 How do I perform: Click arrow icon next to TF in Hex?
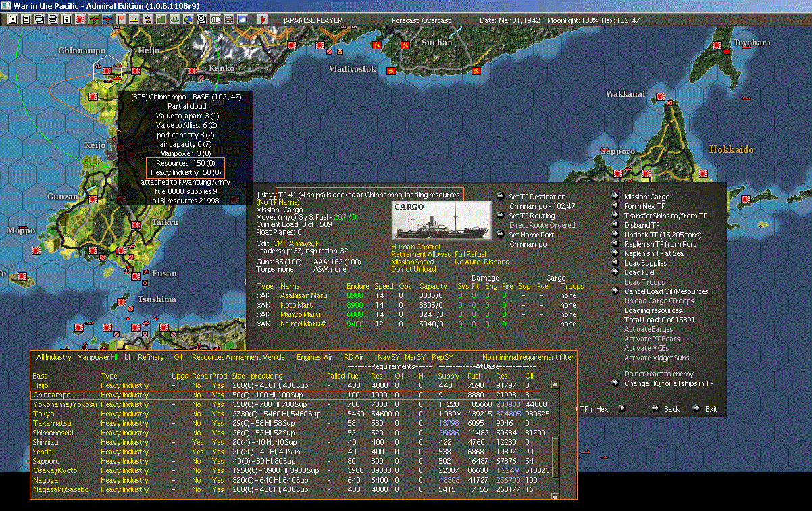[x=622, y=408]
